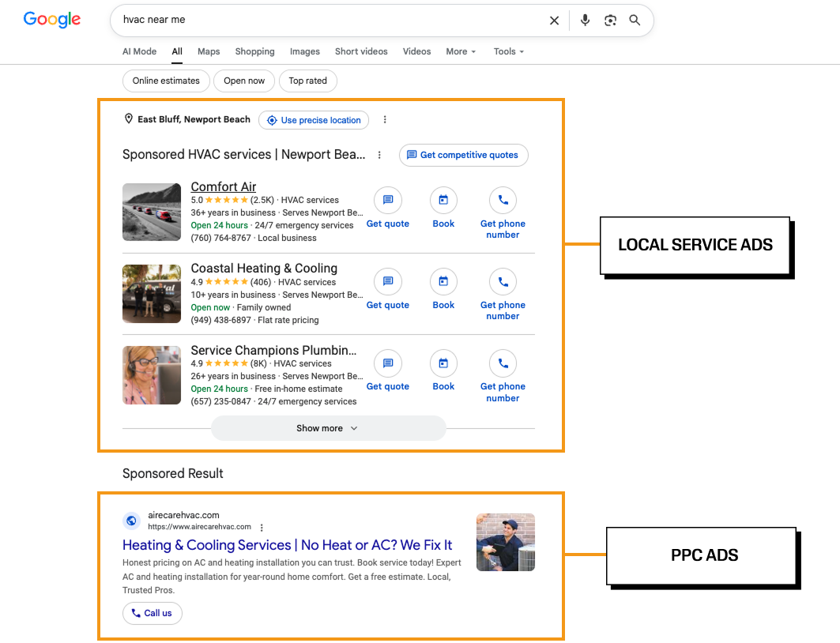Click Service Champions Book label
This screenshot has width=840, height=643.
coord(443,386)
